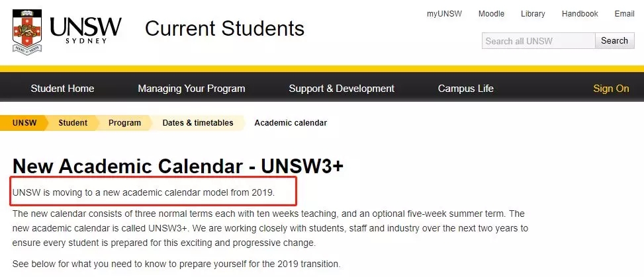Open the Campus Life menu
644x277 pixels.
465,89
